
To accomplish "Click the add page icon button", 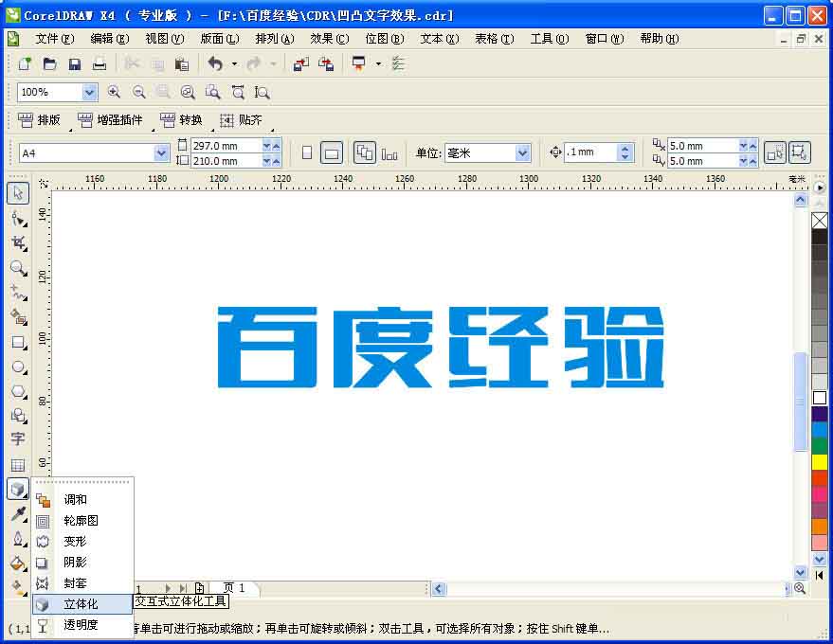I will click(x=199, y=588).
